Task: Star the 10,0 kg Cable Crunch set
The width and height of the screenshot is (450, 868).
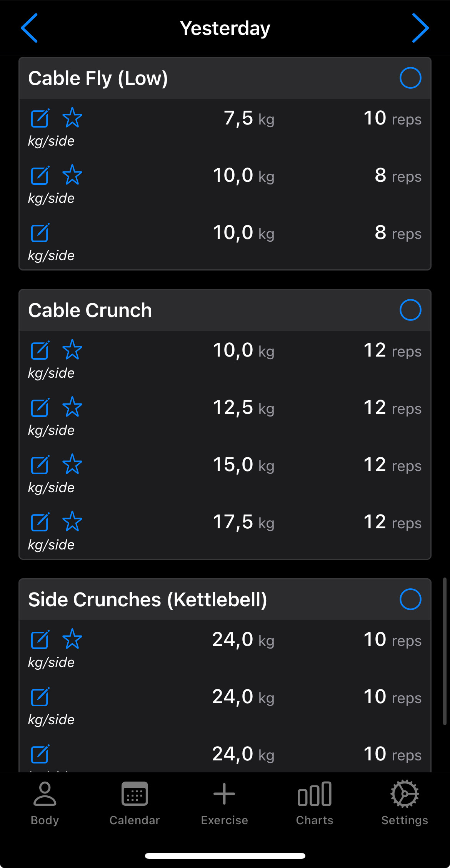Action: pyautogui.click(x=72, y=350)
